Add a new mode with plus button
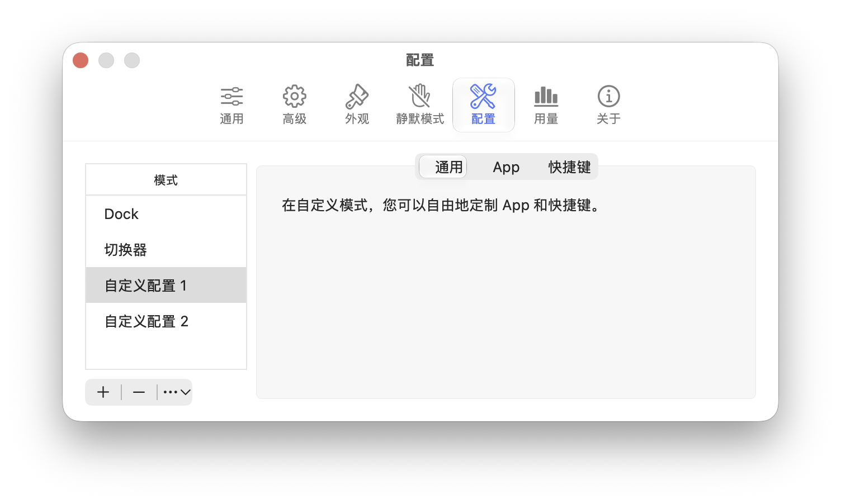841x504 pixels. point(103,392)
